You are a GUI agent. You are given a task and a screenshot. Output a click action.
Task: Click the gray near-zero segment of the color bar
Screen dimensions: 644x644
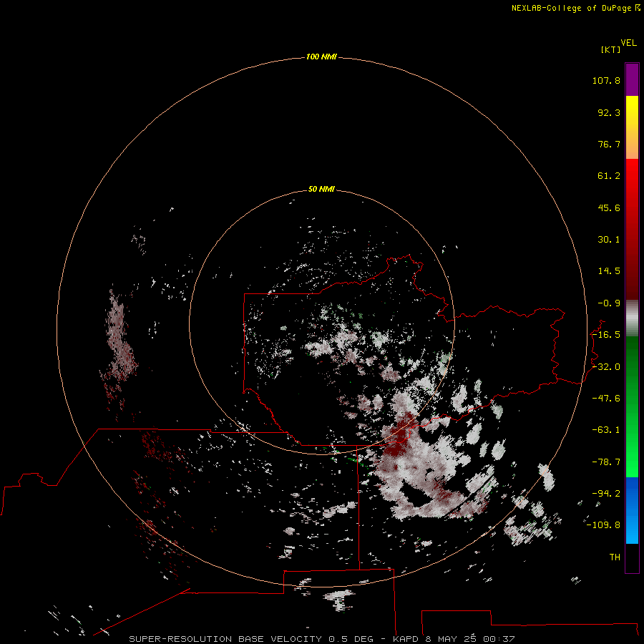[x=632, y=318]
